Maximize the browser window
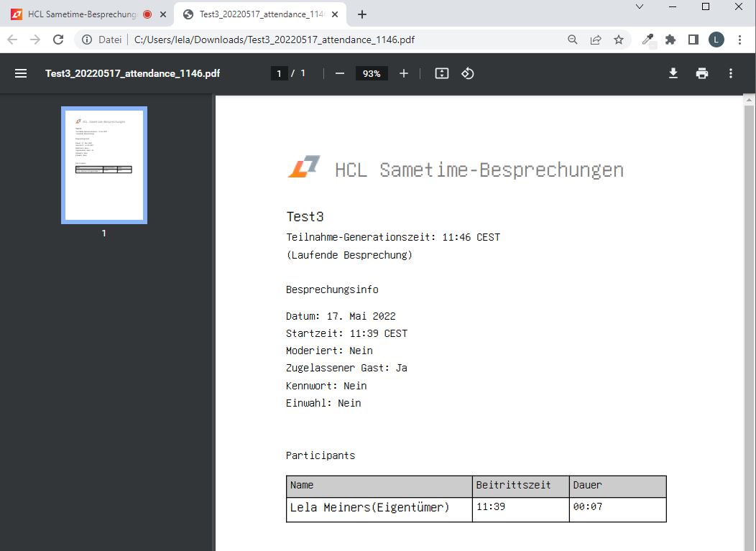756x551 pixels. (706, 6)
